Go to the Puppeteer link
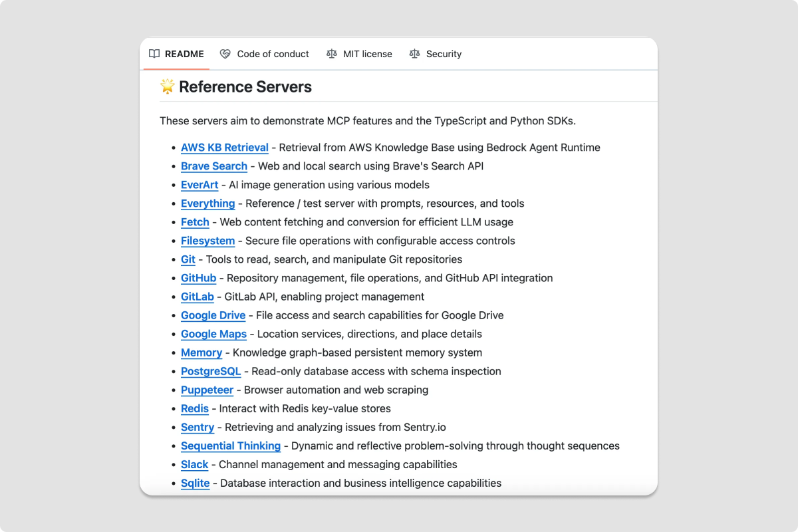 click(x=207, y=390)
